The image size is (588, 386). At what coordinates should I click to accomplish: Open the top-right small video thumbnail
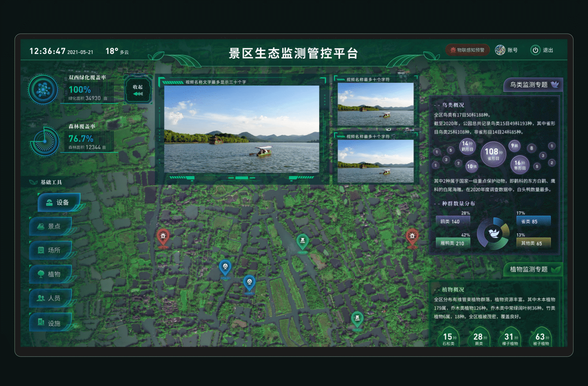[375, 104]
